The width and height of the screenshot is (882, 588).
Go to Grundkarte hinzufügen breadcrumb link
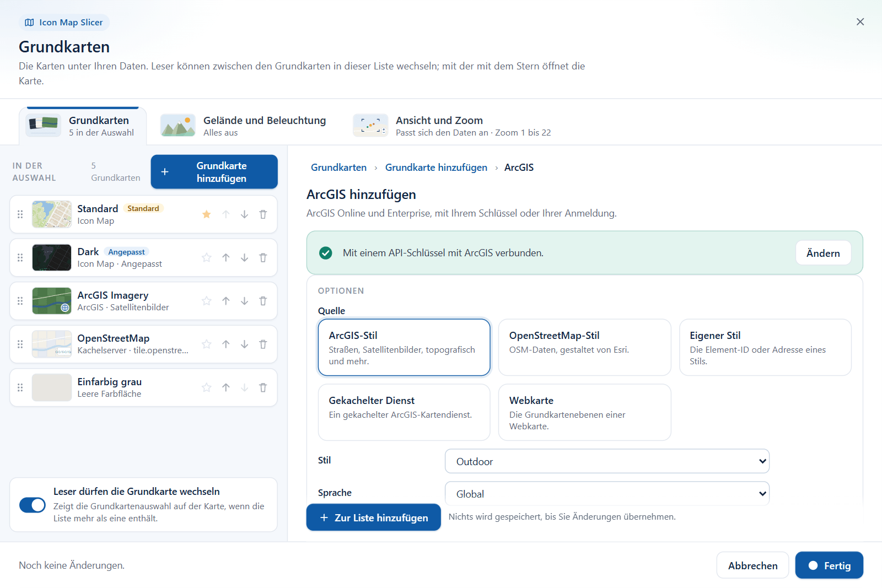pos(436,168)
